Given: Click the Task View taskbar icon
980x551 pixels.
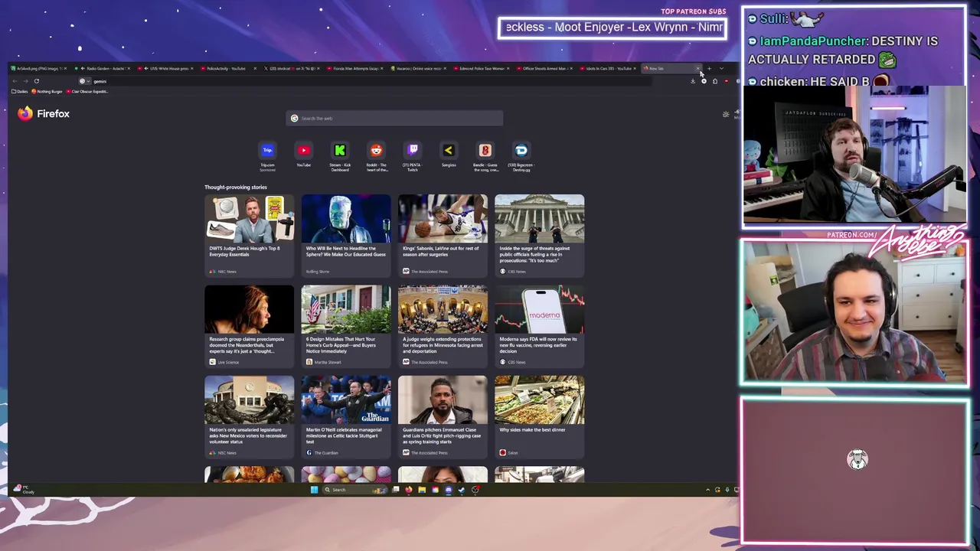Looking at the screenshot, I should pyautogui.click(x=396, y=490).
